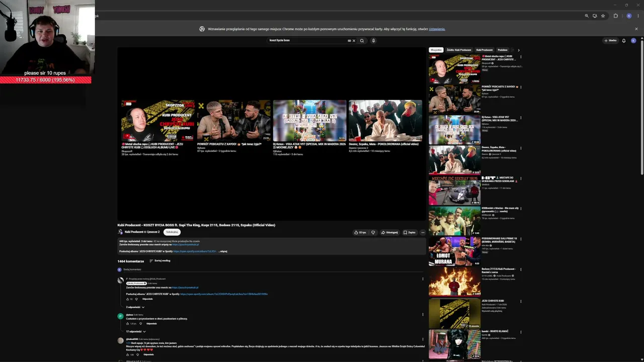The height and width of the screenshot is (362, 644).
Task: Open options menu for comment about północy
Action: point(423,315)
